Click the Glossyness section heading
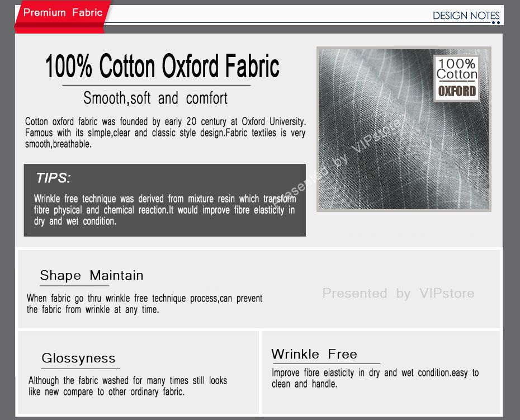The width and height of the screenshot is (520, 420). 78,358
